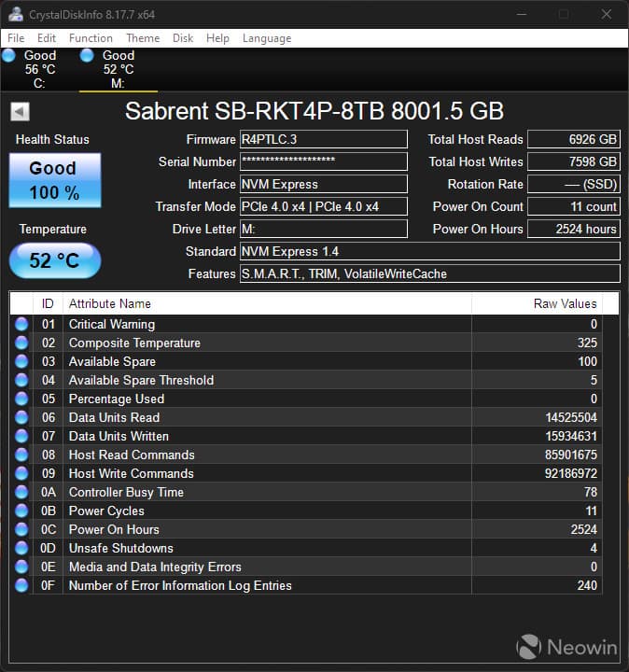Viewport: 629px width, 672px height.
Task: Close the CrystalDiskInfo window
Action: (606, 14)
